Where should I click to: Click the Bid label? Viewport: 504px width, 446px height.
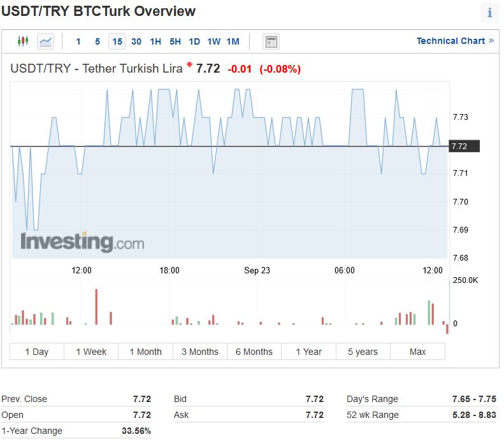180,399
